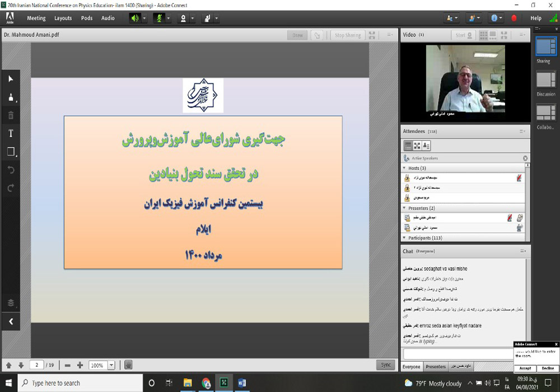560x392 pixels.
Task: Select the Text tool in drawing toolbar
Action: click(11, 133)
